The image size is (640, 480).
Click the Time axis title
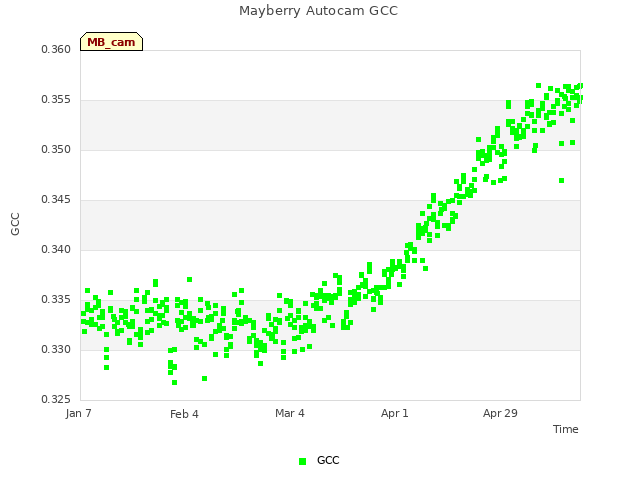click(x=566, y=429)
